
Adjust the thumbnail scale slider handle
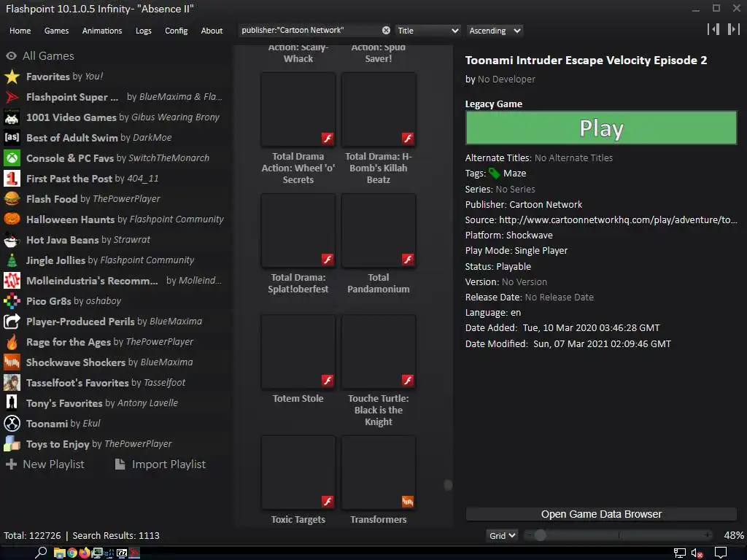pos(540,535)
